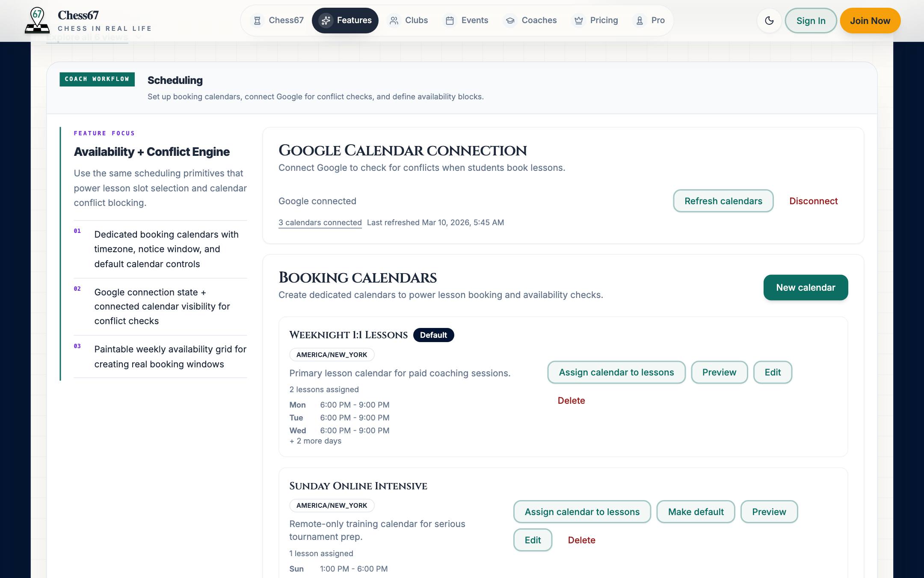Click the people icon beside Clubs

click(394, 21)
